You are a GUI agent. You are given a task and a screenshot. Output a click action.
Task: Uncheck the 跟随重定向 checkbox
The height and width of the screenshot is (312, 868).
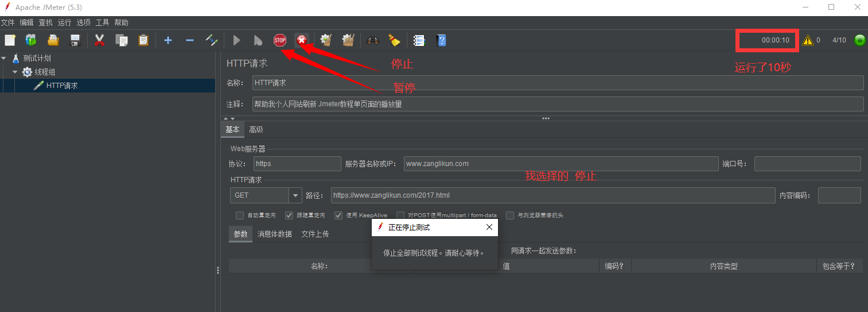[289, 215]
